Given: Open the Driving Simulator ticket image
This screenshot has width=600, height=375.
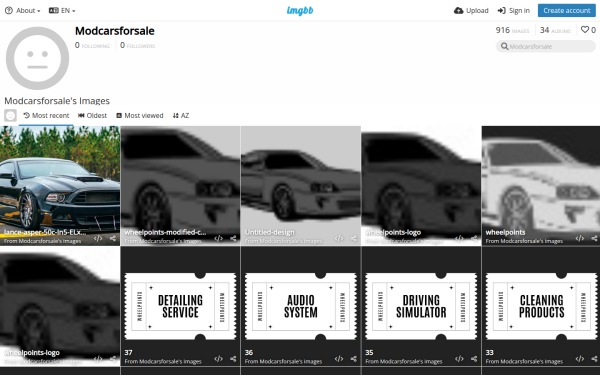Looking at the screenshot, I should pyautogui.click(x=421, y=306).
